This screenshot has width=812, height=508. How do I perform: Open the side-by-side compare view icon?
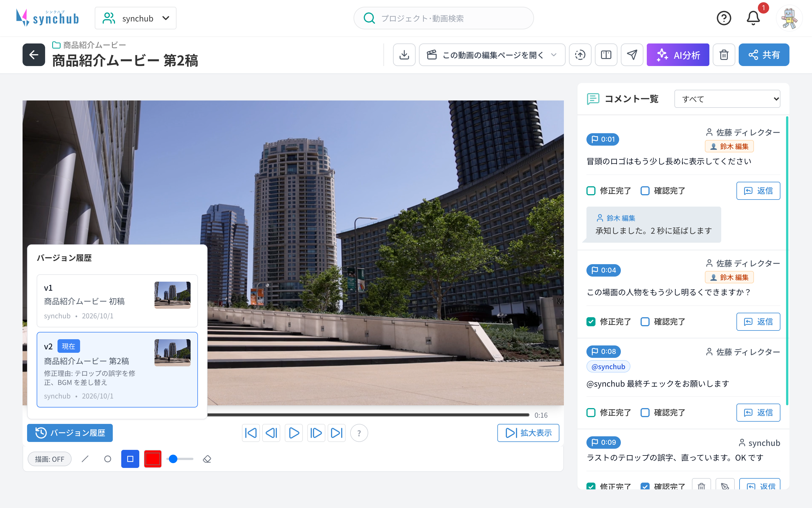point(606,55)
